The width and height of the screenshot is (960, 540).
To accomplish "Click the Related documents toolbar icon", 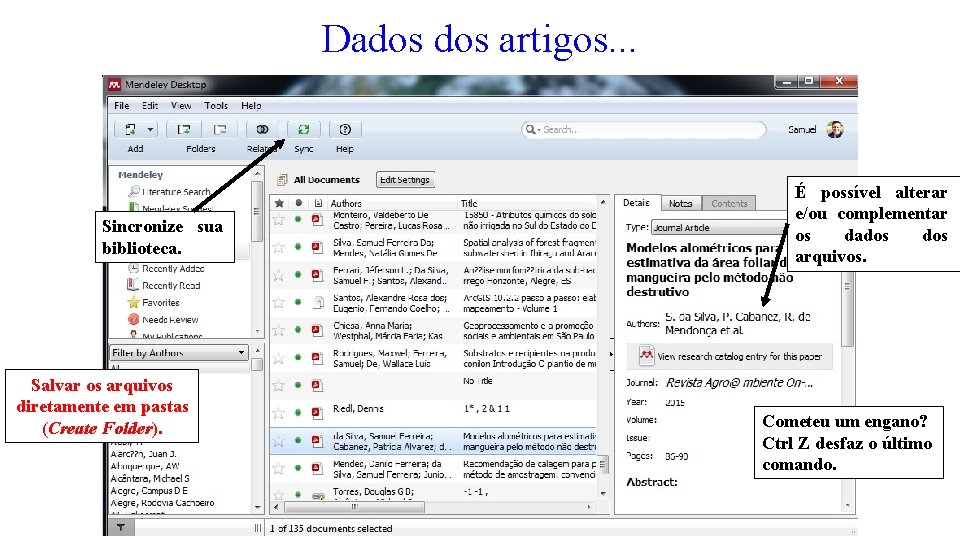I will pos(263,129).
